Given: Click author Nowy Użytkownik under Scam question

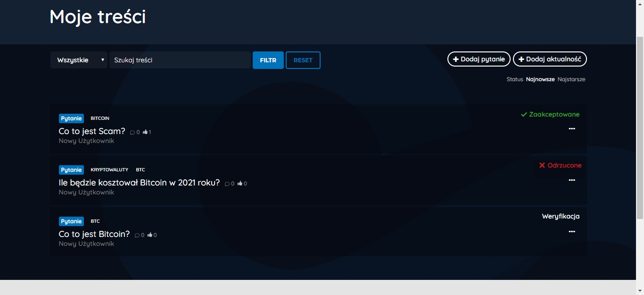Looking at the screenshot, I should [x=86, y=141].
